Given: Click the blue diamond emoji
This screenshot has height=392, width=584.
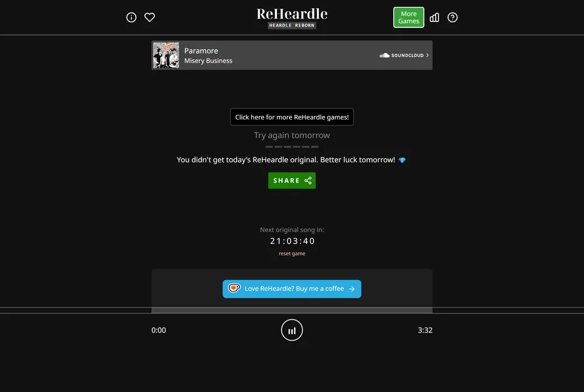Looking at the screenshot, I should 402,160.
